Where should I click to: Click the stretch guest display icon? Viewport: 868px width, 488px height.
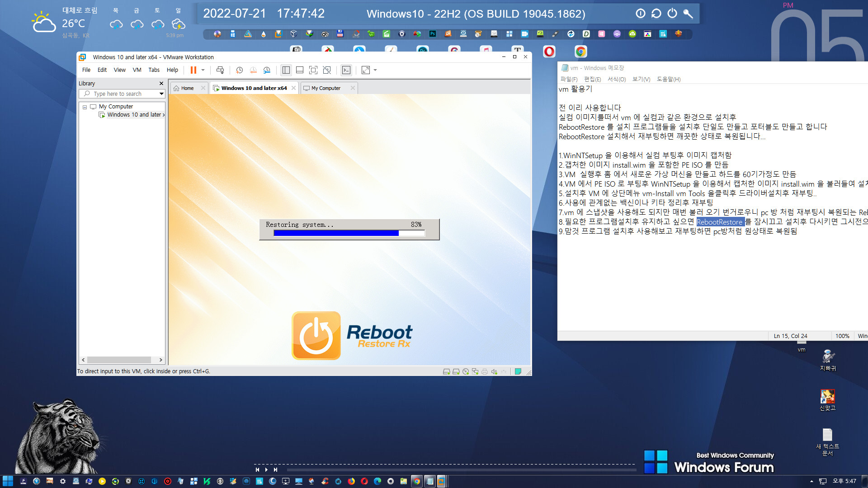pyautogui.click(x=366, y=70)
